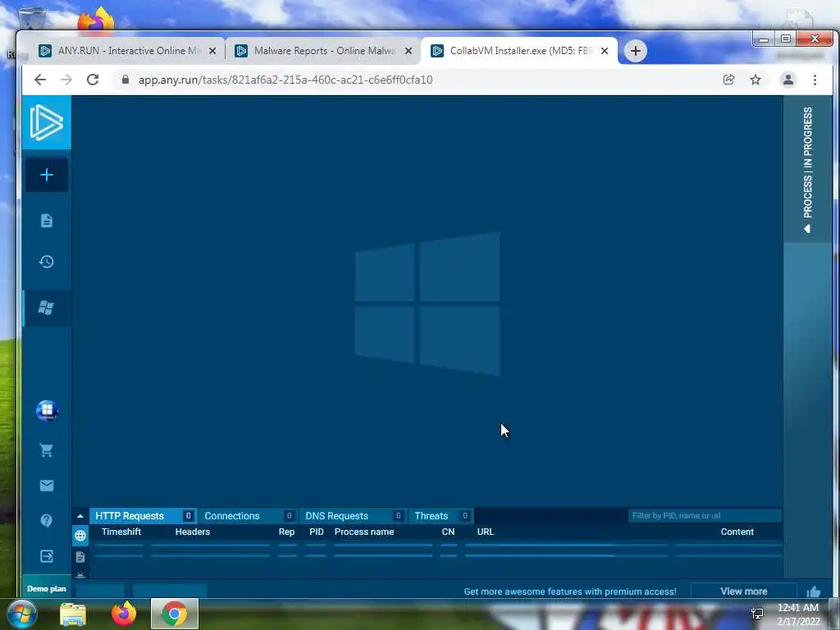Click the Chrome taskbar button
This screenshot has width=840, height=630.
175,614
